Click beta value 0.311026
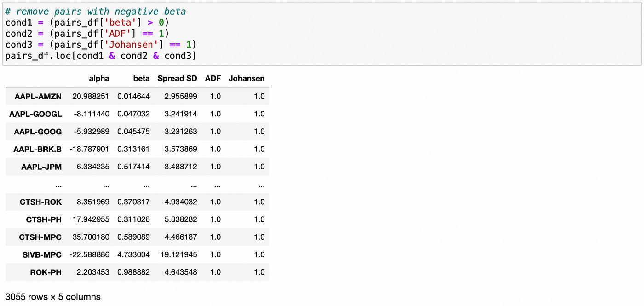The height and width of the screenshot is (306, 644). click(x=133, y=219)
